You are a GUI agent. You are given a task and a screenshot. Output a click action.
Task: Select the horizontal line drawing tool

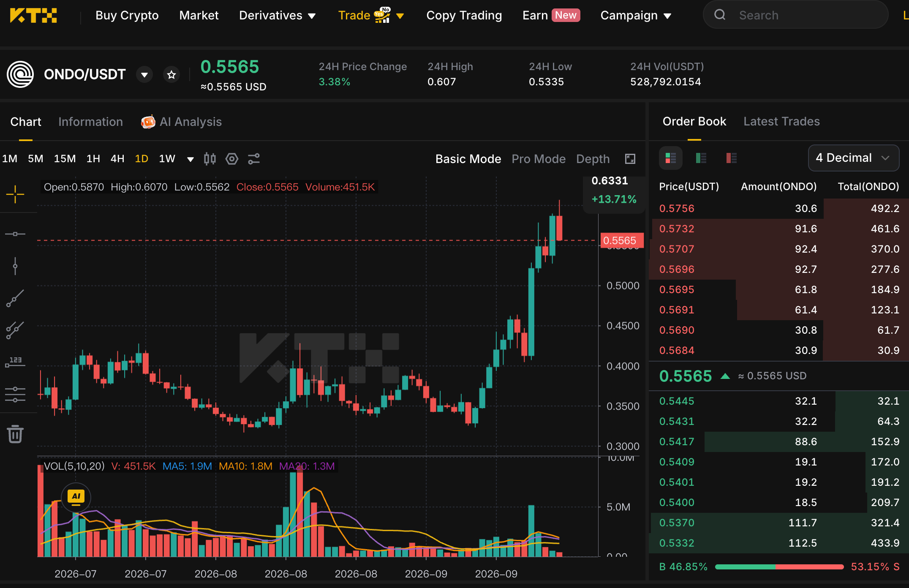(x=15, y=234)
